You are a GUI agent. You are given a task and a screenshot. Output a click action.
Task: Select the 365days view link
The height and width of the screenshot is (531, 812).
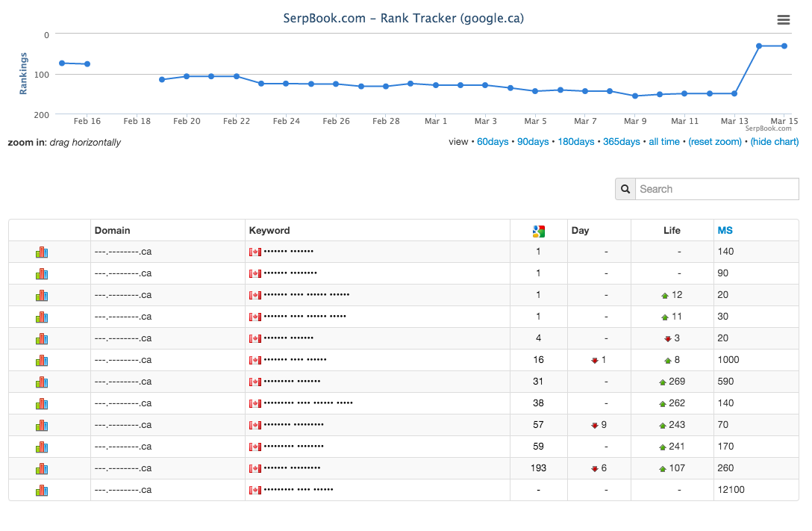click(622, 142)
